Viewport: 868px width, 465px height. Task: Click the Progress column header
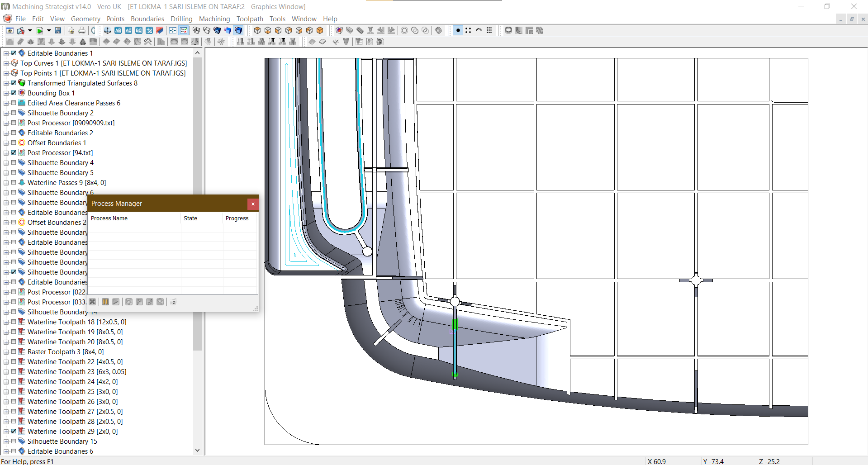pos(240,218)
